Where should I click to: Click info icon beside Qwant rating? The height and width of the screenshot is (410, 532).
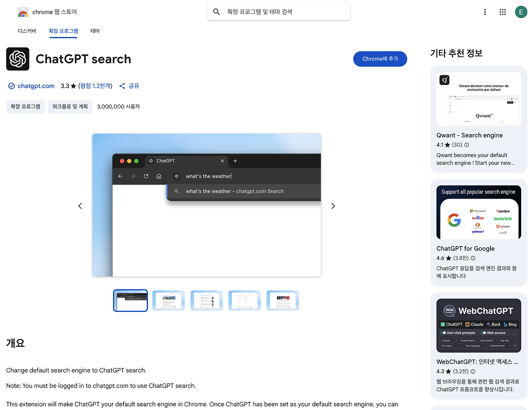pyautogui.click(x=467, y=145)
